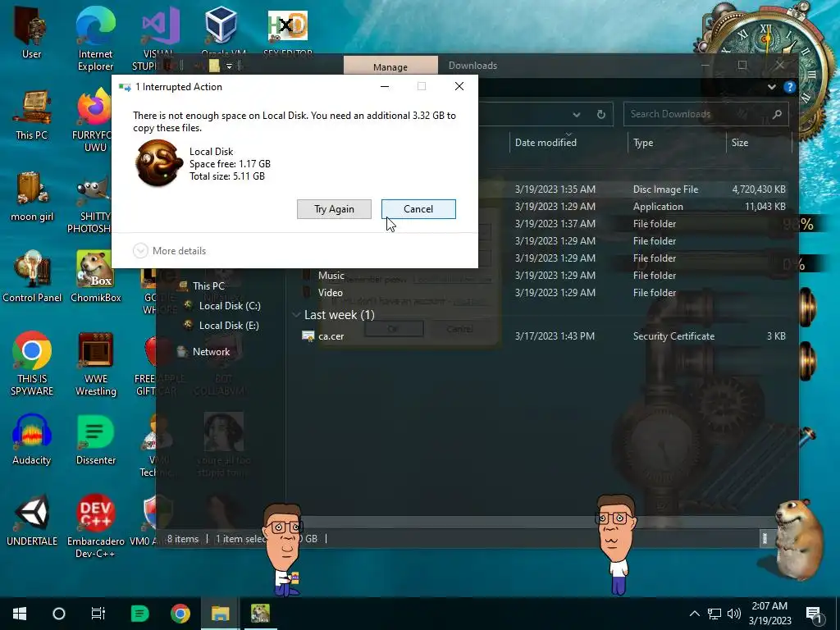
Task: Click the Local Disk drive icon in dialog
Action: [157, 162]
